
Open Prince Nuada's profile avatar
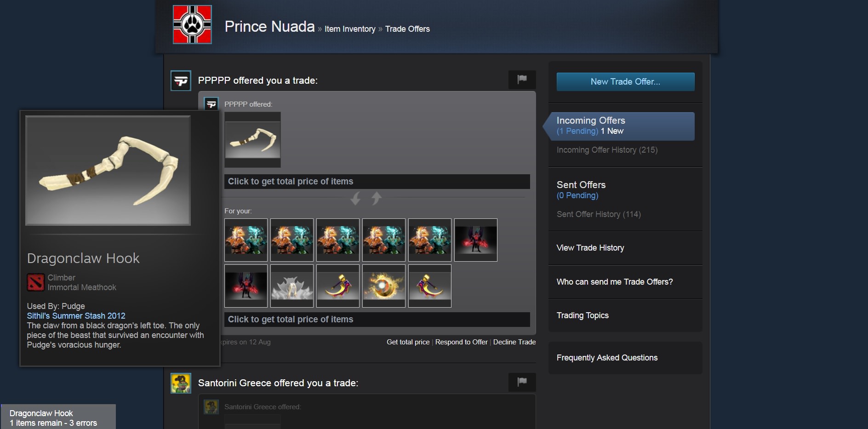(192, 24)
